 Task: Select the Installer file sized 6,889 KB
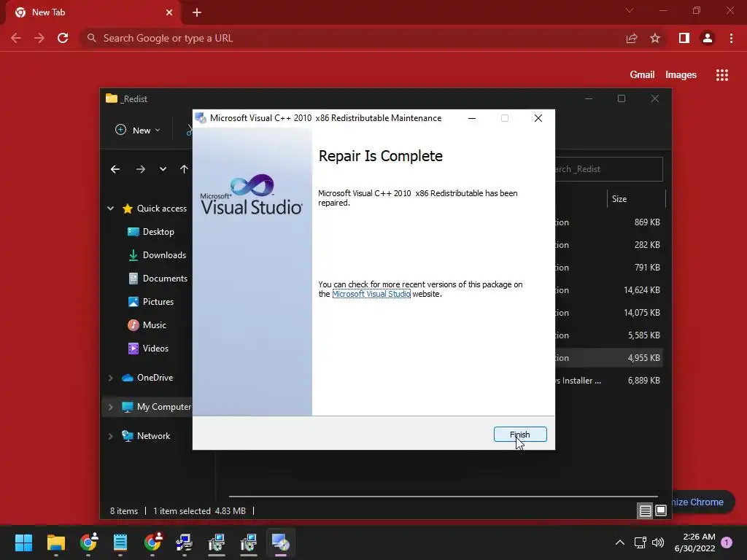pos(609,381)
